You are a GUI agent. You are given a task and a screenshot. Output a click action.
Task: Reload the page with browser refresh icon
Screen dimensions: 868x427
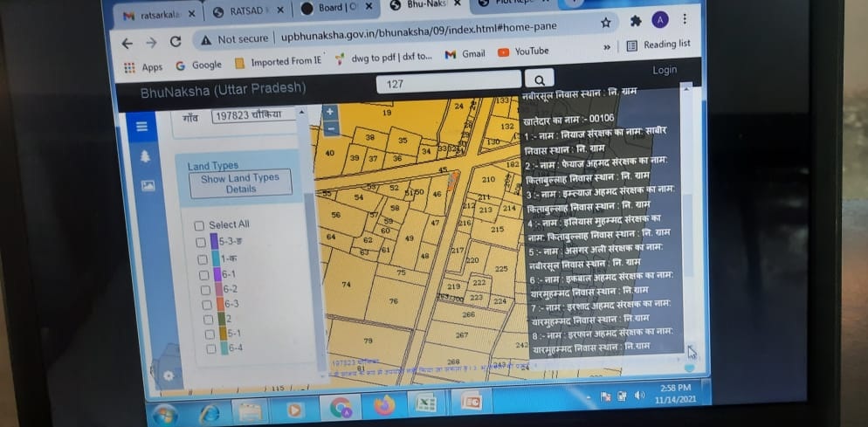point(176,42)
